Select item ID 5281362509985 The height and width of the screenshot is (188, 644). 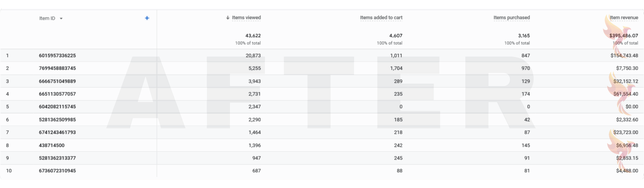point(57,120)
